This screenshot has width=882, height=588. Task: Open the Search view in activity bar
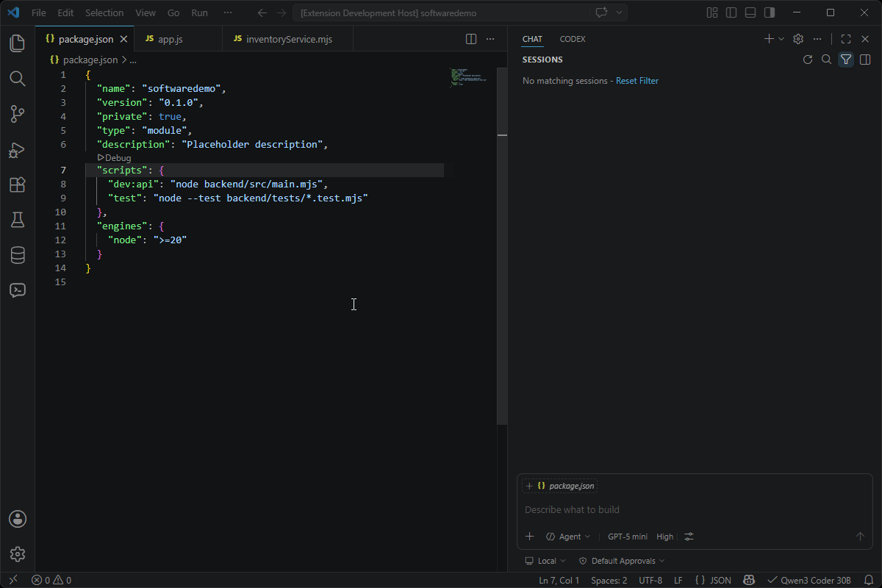[x=18, y=79]
